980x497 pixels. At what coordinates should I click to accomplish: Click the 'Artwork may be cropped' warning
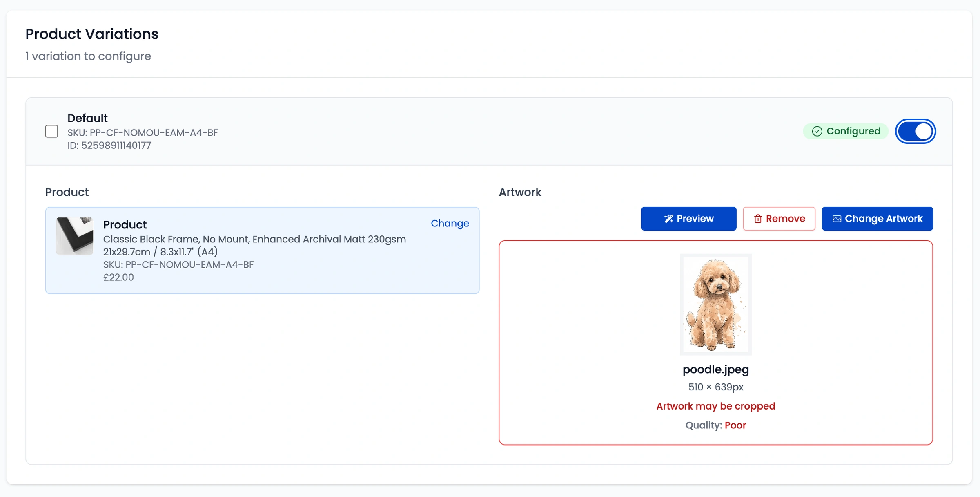[716, 406]
